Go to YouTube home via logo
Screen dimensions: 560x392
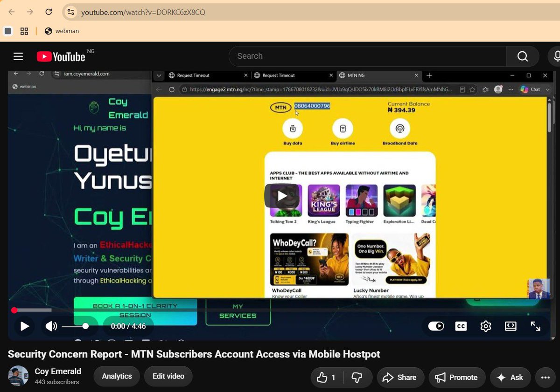click(x=61, y=56)
